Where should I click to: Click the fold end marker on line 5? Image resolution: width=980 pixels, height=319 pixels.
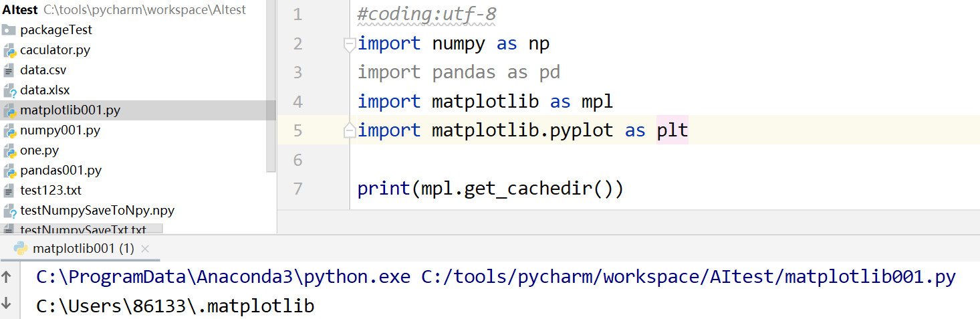(x=349, y=131)
